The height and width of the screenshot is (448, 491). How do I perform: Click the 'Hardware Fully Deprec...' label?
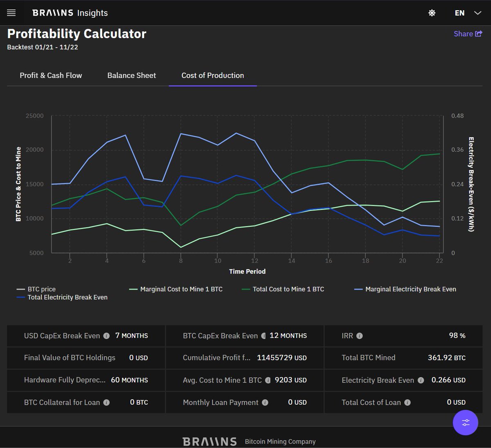point(65,380)
